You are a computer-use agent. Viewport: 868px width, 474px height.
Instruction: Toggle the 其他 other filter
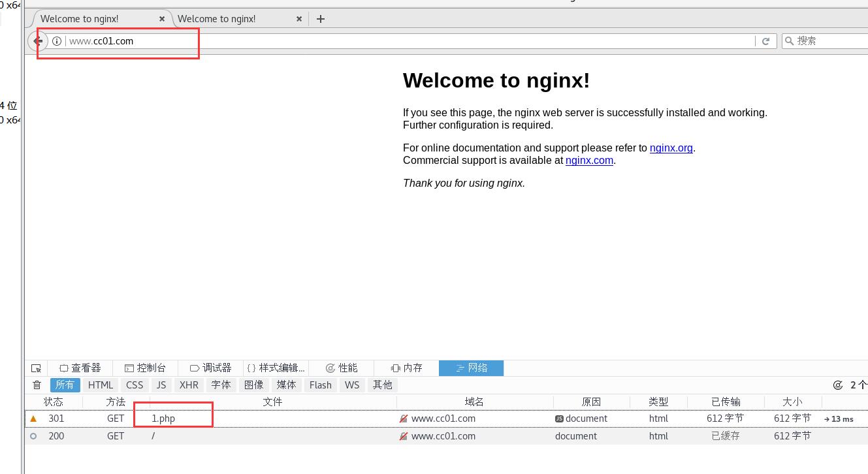coord(383,385)
